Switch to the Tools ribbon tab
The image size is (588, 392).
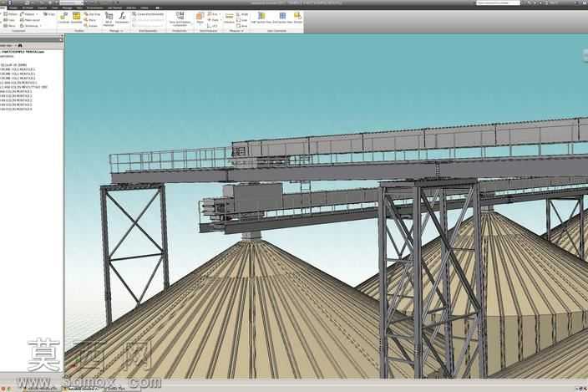coord(55,8)
